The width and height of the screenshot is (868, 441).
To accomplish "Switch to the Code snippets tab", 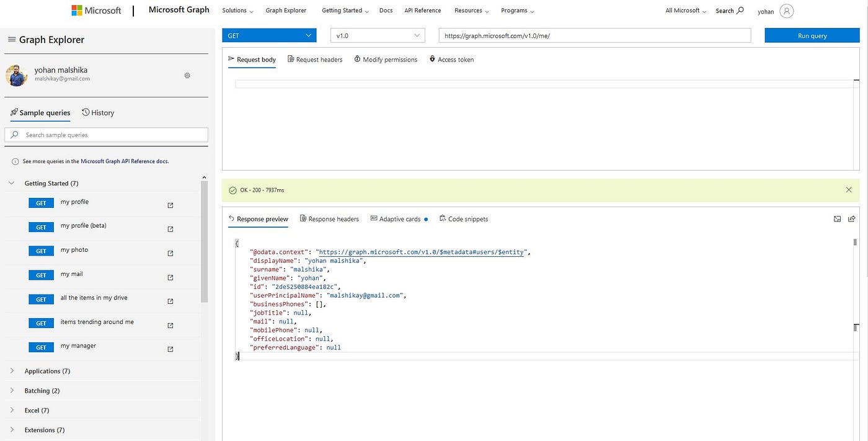I will click(464, 219).
